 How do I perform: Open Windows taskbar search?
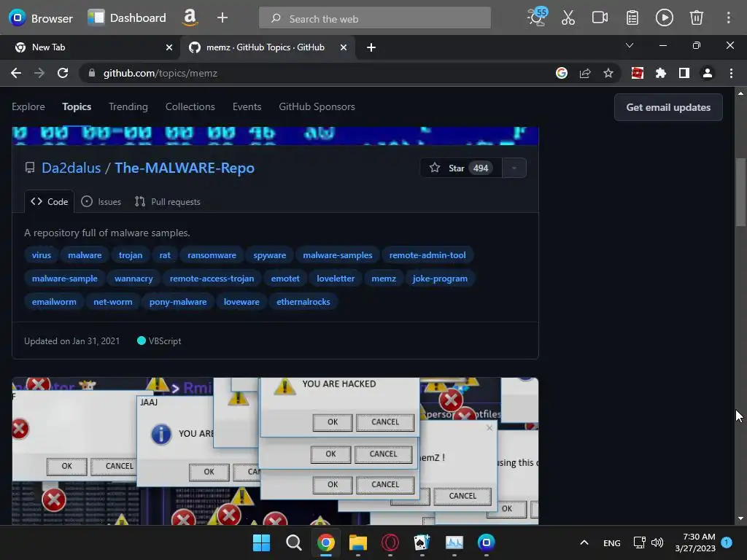coord(293,542)
